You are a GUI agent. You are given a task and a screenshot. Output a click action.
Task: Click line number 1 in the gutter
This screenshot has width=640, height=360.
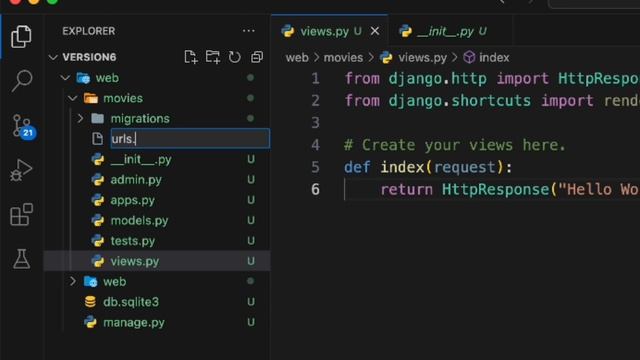[x=316, y=78]
